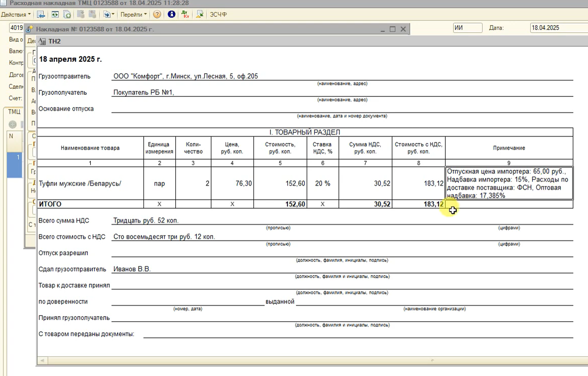Click the unpost document toolbar icon

[x=92, y=15]
